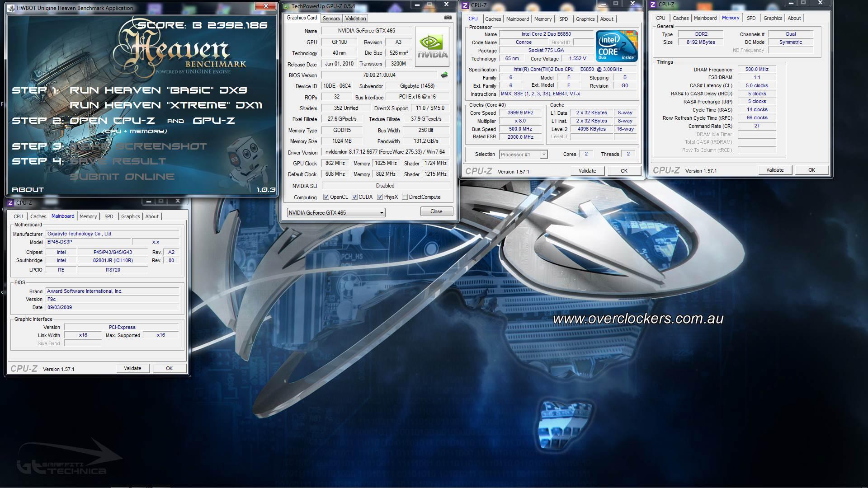Screen dimensions: 868x488
Task: Switch to the Sensors tab in GPU-Z
Action: point(331,19)
